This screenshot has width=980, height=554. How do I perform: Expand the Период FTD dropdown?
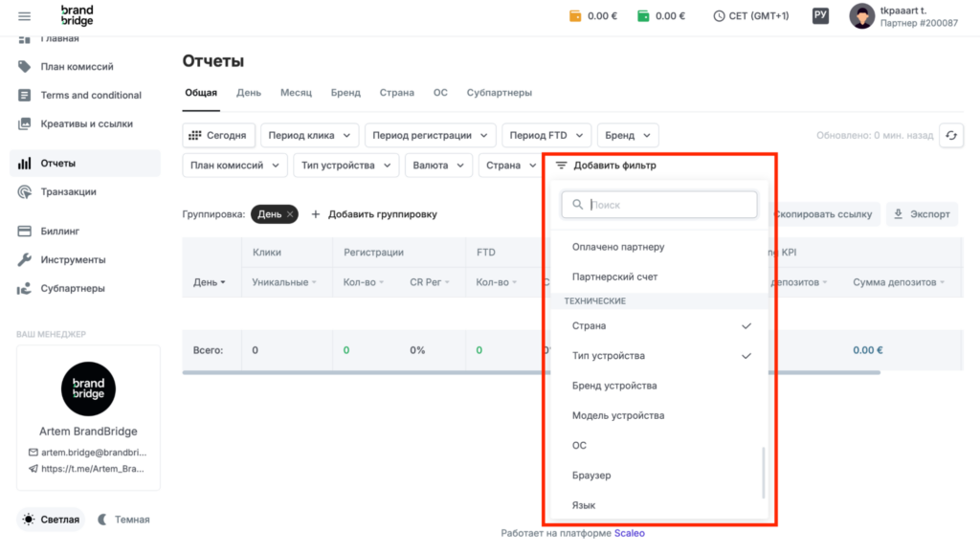[546, 136]
